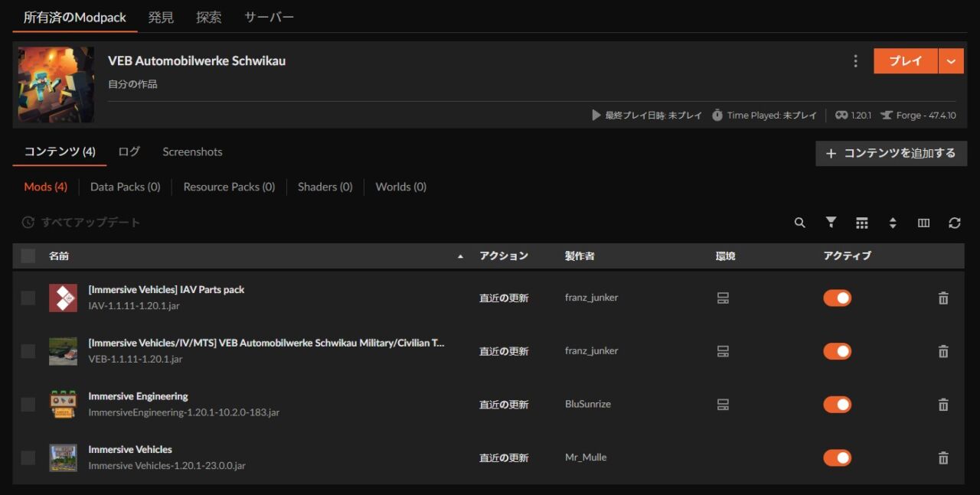Screen dimensions: 980x495
Task: Open the modpack three-dot options menu
Action: (x=855, y=60)
